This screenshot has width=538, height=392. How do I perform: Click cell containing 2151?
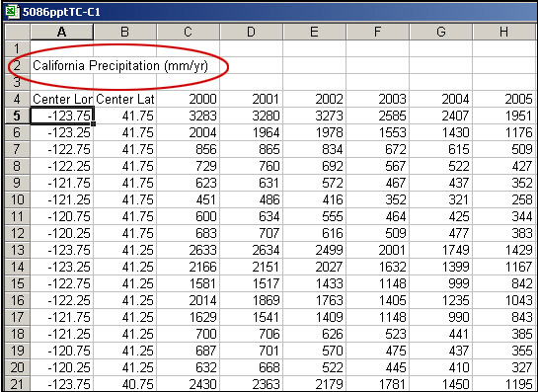(x=251, y=267)
